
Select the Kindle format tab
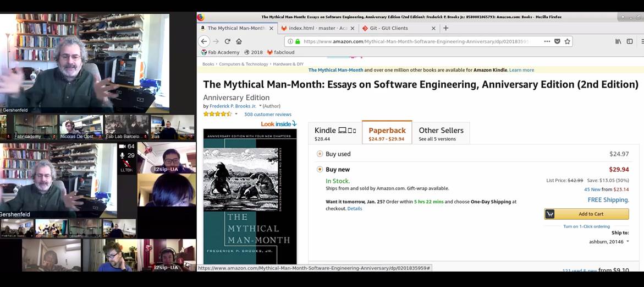click(x=335, y=133)
